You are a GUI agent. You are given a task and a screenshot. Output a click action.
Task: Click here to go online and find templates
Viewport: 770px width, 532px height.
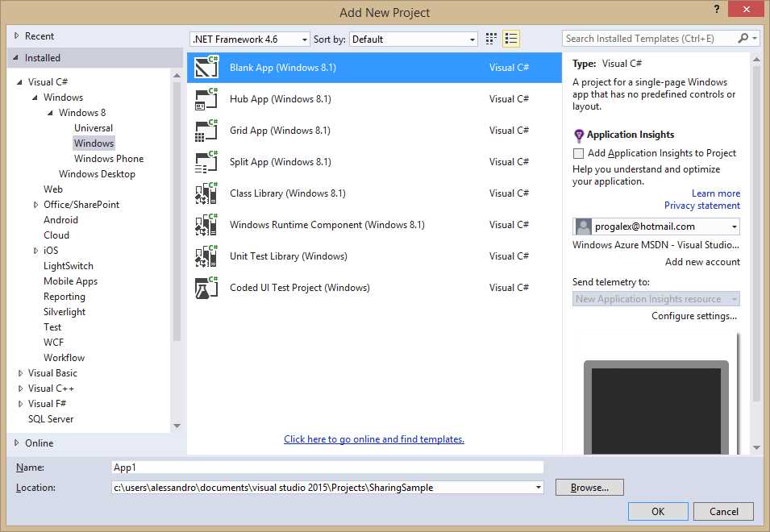[x=373, y=438]
